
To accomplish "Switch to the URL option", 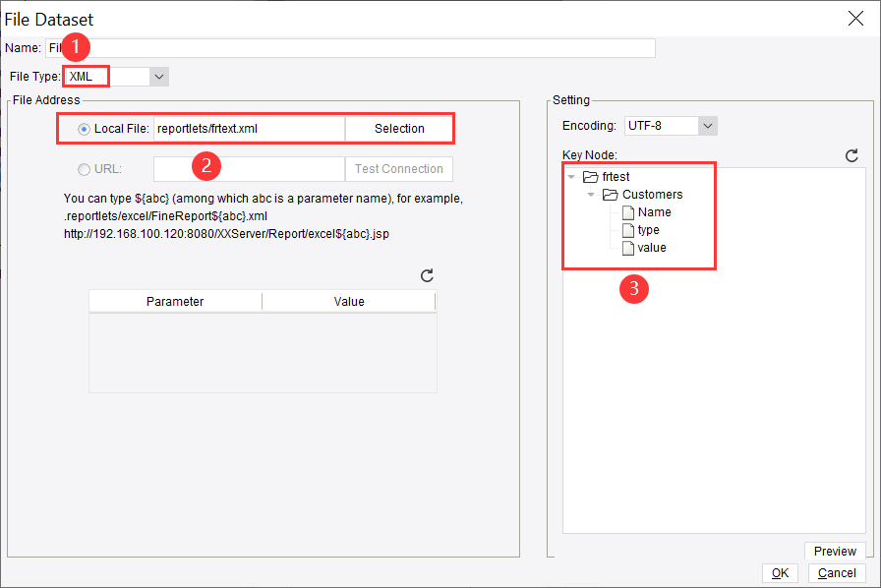I will (x=84, y=168).
